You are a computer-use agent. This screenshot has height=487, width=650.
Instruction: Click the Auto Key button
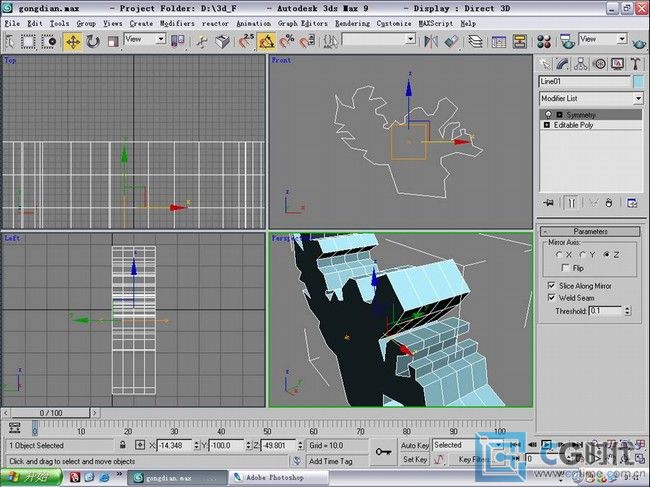(415, 445)
